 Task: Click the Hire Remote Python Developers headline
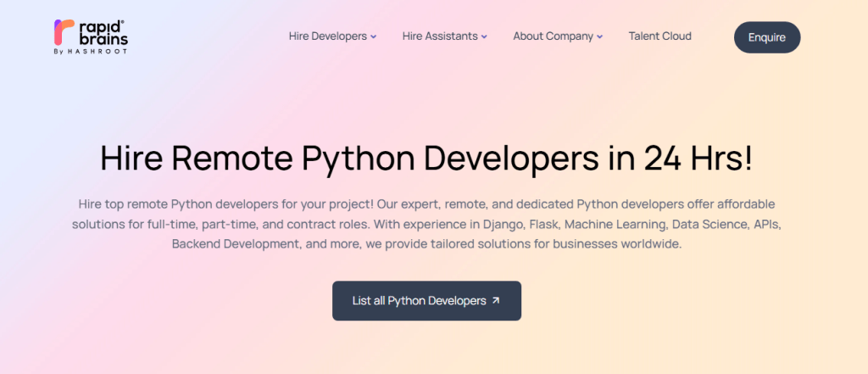[426, 159]
